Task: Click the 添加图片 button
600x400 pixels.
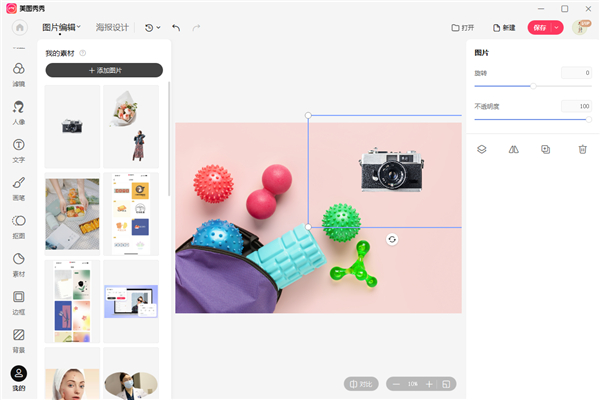Action: [104, 70]
